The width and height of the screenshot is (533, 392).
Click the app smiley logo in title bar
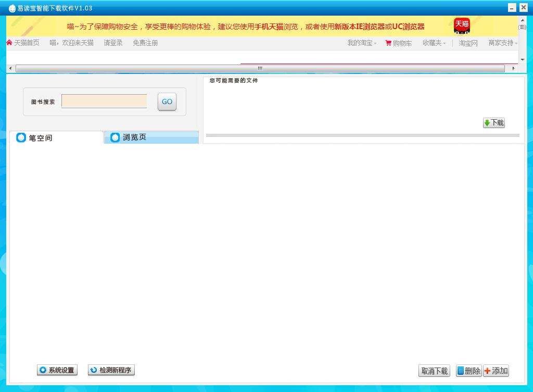click(12, 8)
